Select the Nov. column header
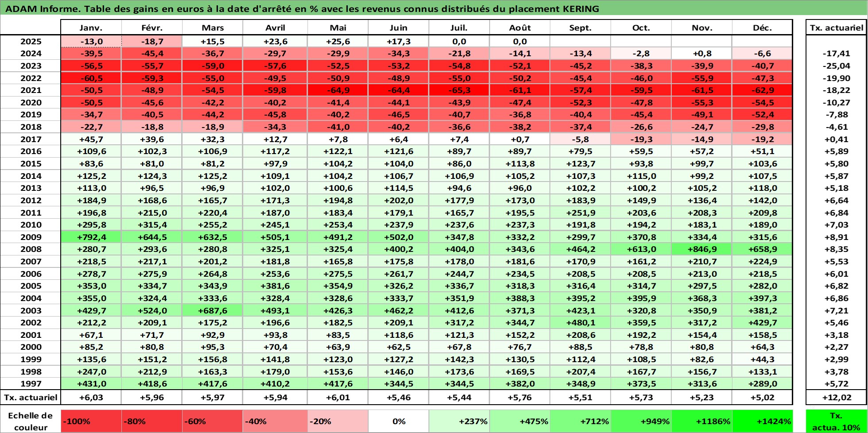Image resolution: width=868 pixels, height=433 pixels. click(702, 27)
